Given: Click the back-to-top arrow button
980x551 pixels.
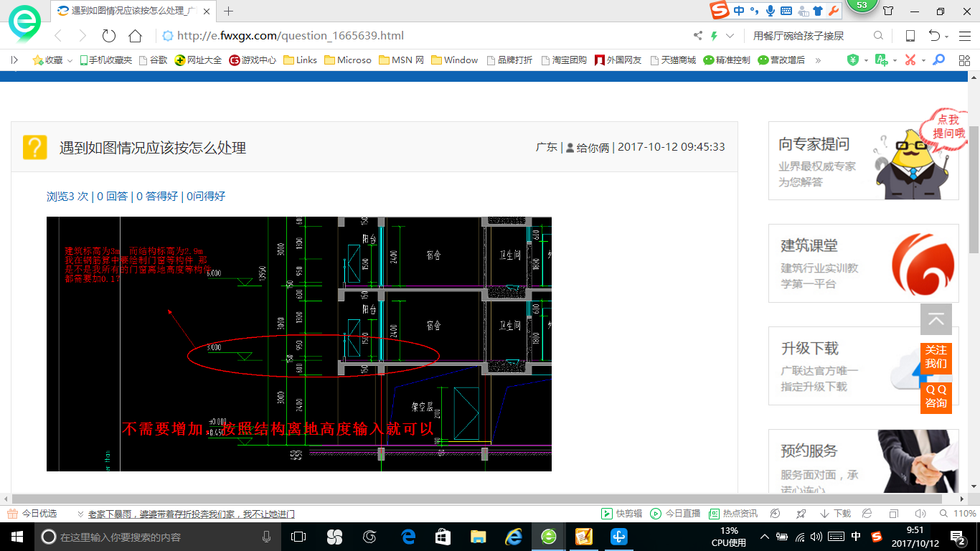Looking at the screenshot, I should (936, 319).
